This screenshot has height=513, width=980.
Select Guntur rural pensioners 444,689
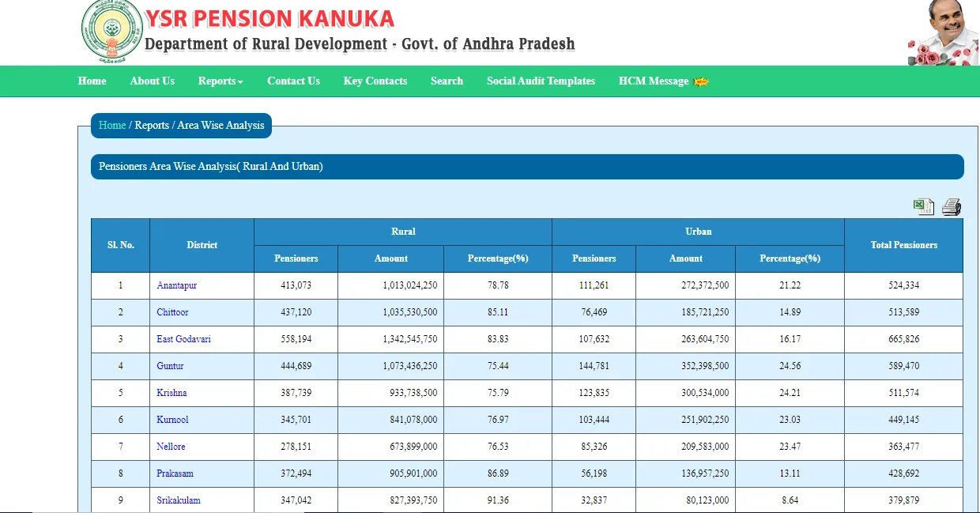pyautogui.click(x=296, y=366)
